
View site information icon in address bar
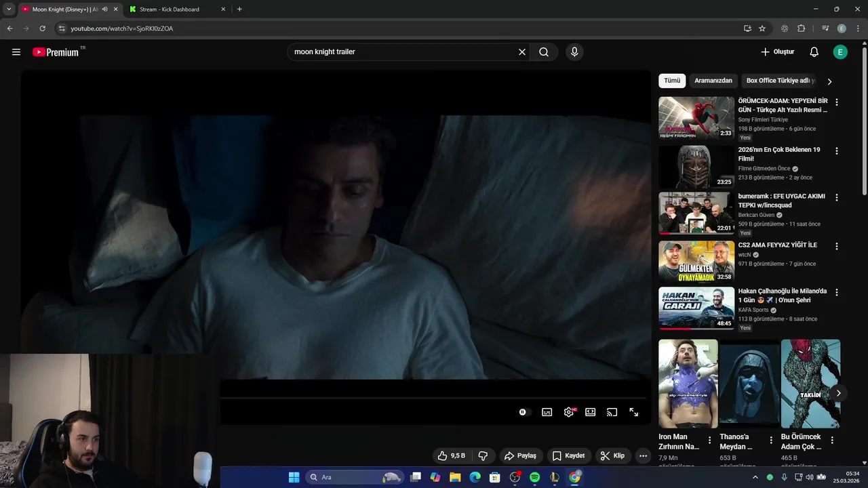(62, 28)
